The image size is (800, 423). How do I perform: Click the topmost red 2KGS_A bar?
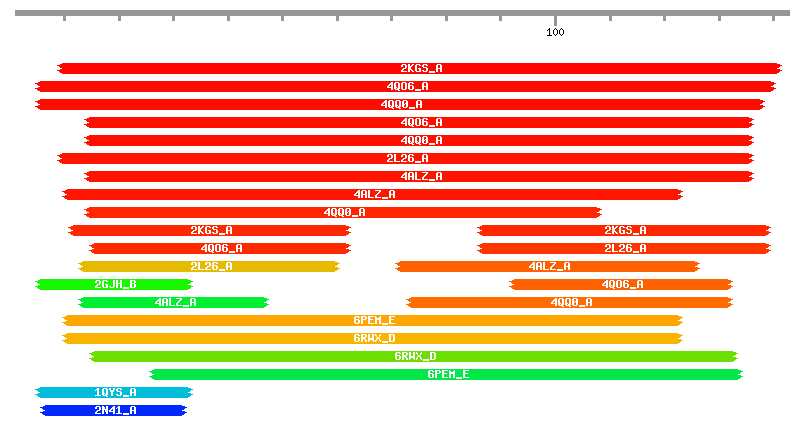(420, 68)
